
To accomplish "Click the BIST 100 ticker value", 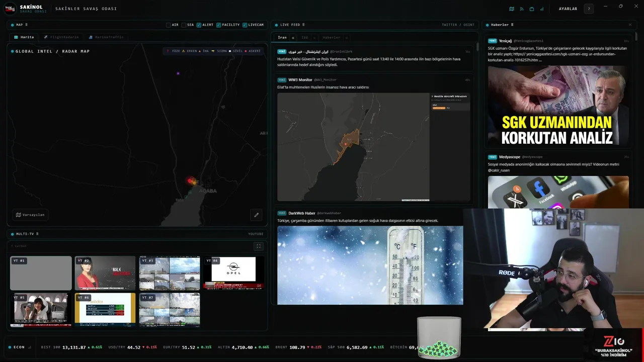I will (74, 347).
